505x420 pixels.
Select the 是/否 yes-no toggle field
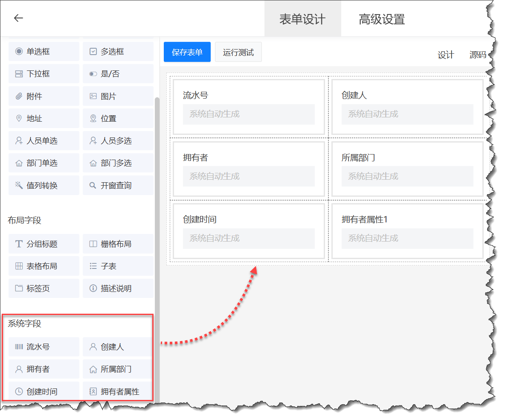pos(118,73)
